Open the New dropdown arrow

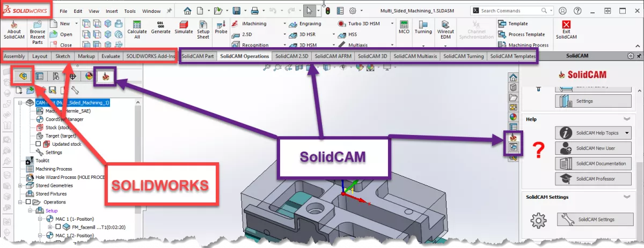pyautogui.click(x=77, y=24)
